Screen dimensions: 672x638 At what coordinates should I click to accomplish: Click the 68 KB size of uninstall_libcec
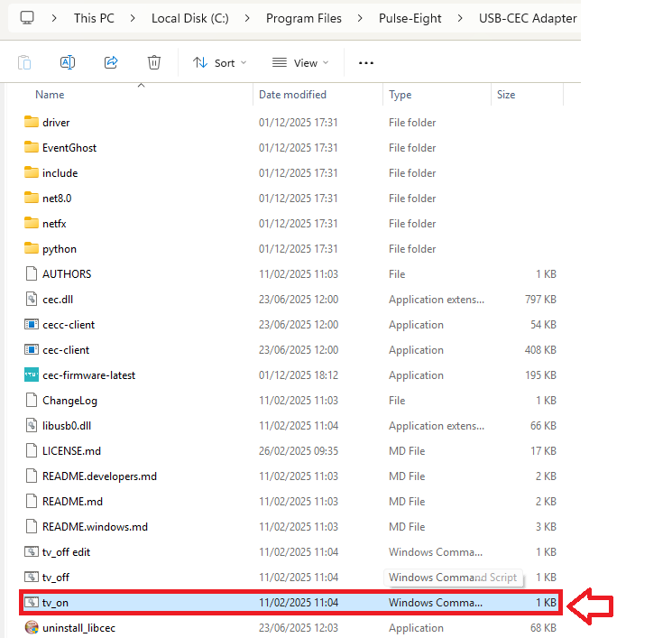coord(543,628)
